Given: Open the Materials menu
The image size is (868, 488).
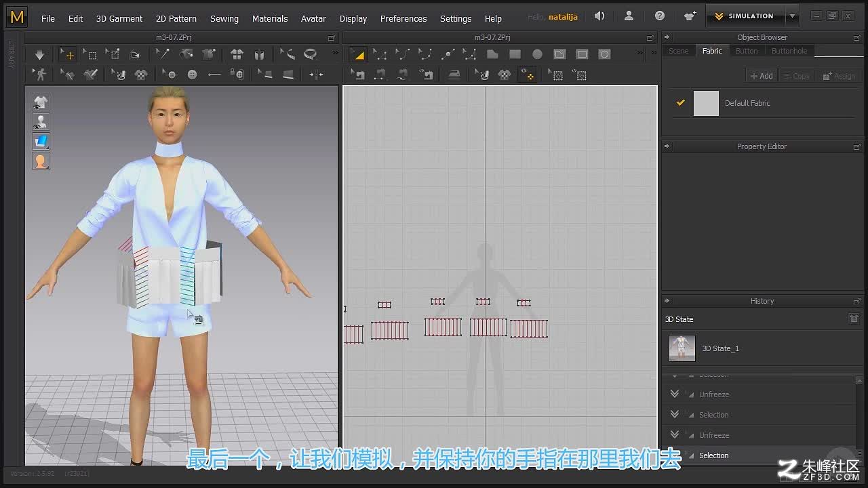Looking at the screenshot, I should coord(270,18).
